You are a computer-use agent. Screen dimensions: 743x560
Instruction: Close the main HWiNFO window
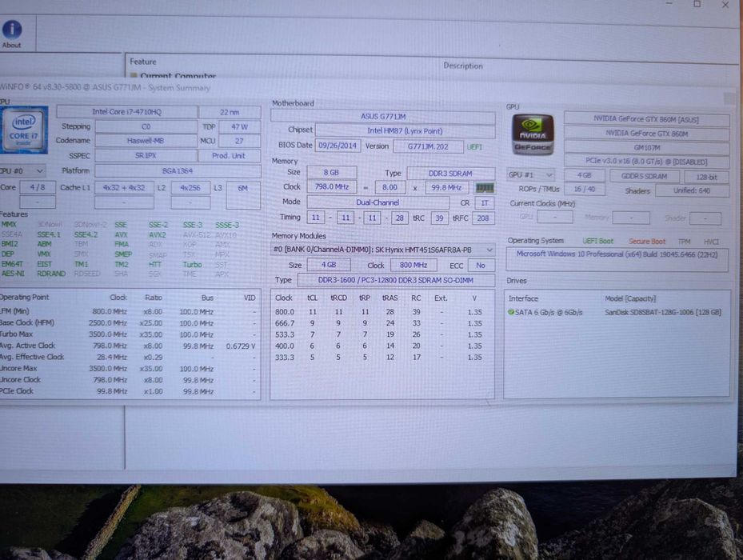725,5
